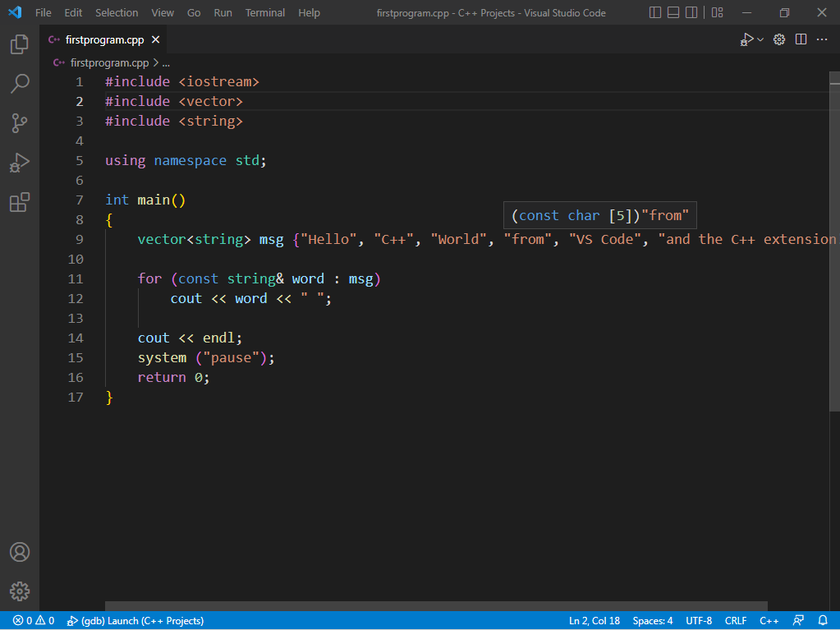
Task: Toggle the bottom panel layout icon
Action: pyautogui.click(x=672, y=12)
